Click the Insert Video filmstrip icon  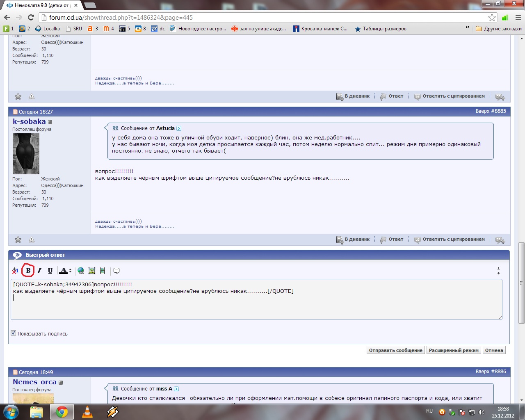point(103,271)
